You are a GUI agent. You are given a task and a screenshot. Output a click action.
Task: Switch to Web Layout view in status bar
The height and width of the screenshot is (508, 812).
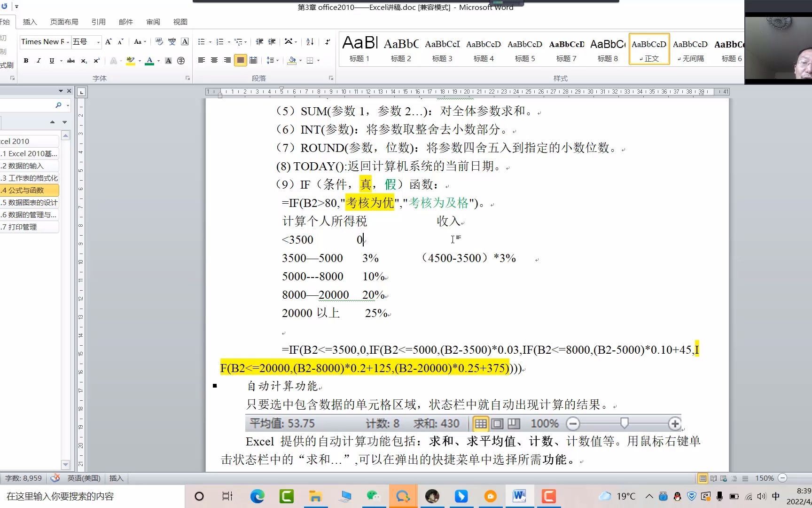click(724, 478)
